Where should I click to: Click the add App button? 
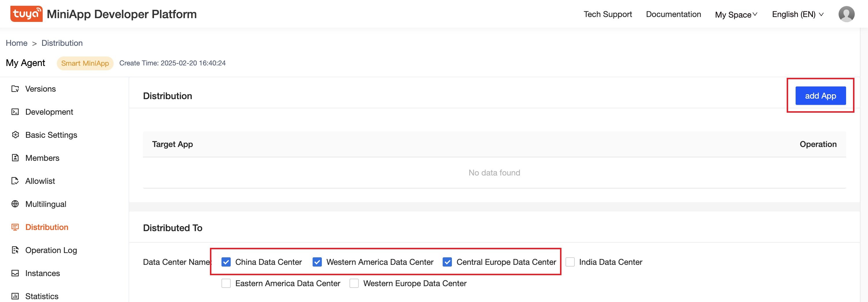(x=820, y=96)
